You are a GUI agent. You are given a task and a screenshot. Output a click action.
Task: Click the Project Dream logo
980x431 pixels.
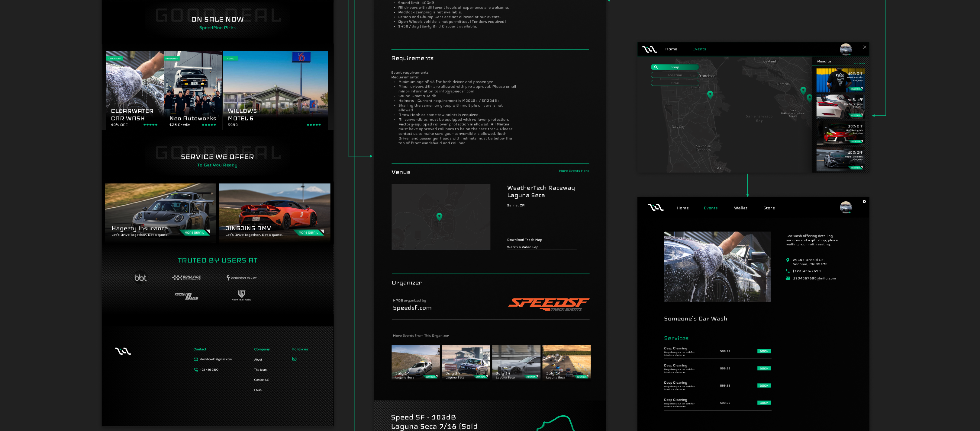click(186, 296)
